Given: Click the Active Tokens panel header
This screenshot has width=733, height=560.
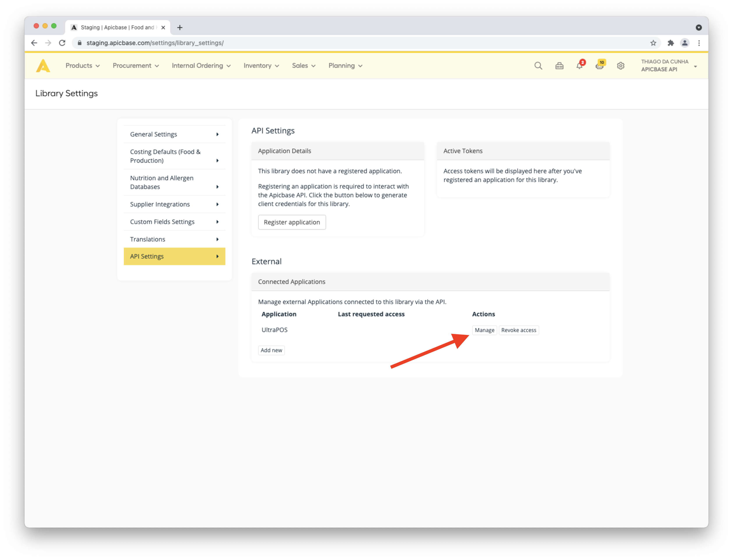Looking at the screenshot, I should (523, 151).
